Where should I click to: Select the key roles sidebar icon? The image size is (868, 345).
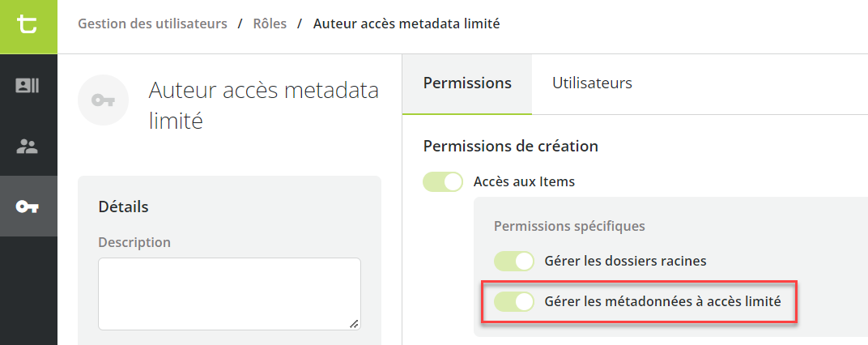tap(28, 207)
